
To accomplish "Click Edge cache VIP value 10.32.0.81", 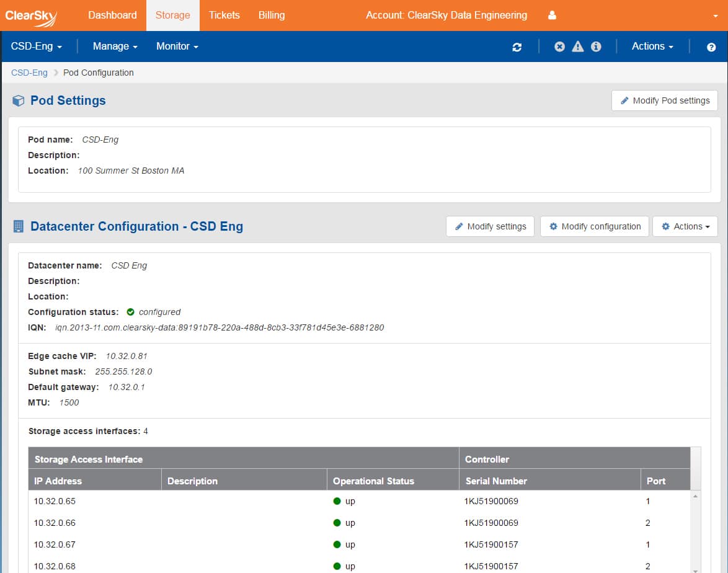I will point(127,356).
